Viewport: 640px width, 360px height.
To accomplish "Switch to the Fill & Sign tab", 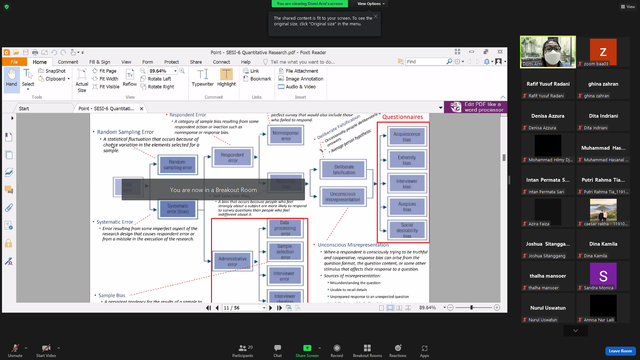I will tap(100, 62).
